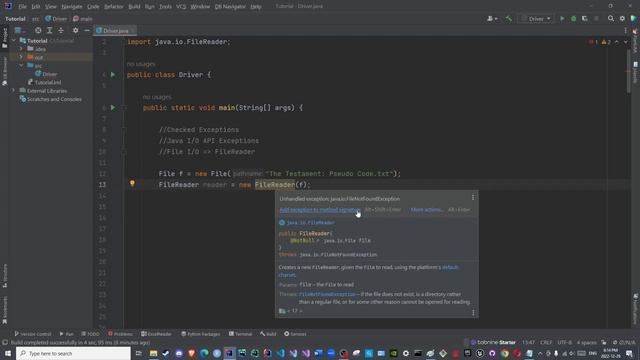The image size is (640, 360).
Task: Open TODO tool window
Action: pyautogui.click(x=91, y=334)
